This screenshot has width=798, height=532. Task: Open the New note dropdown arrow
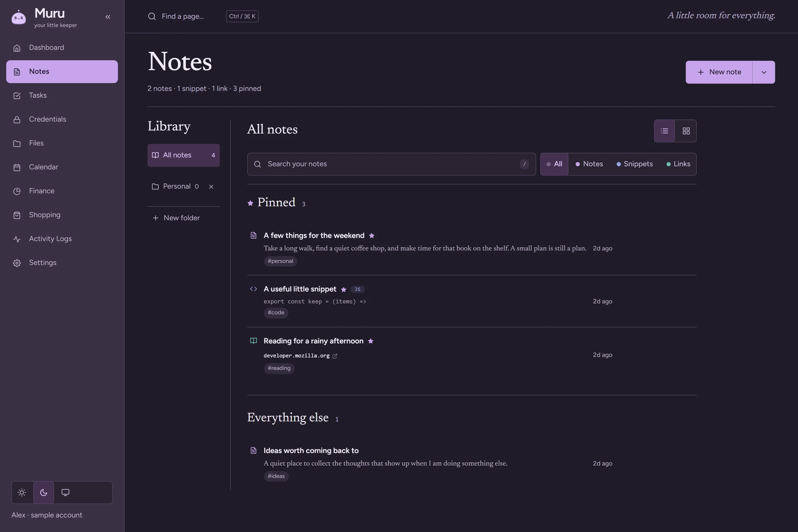click(x=764, y=72)
